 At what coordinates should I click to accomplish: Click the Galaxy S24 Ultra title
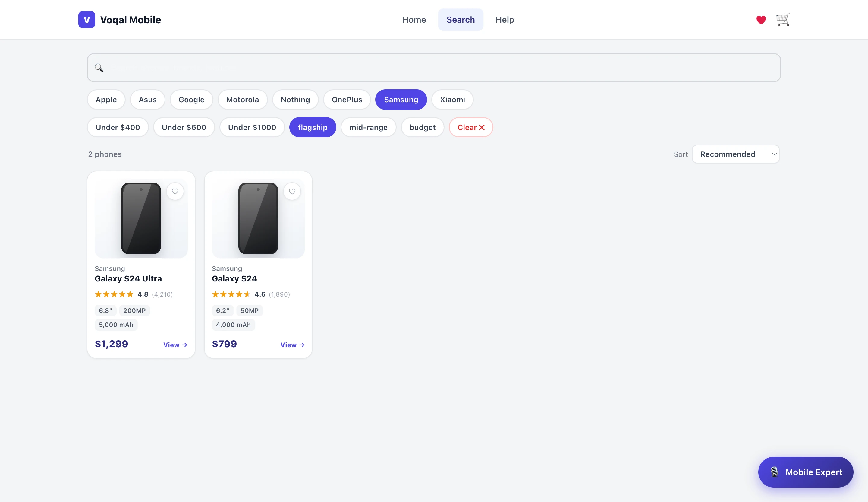[128, 278]
